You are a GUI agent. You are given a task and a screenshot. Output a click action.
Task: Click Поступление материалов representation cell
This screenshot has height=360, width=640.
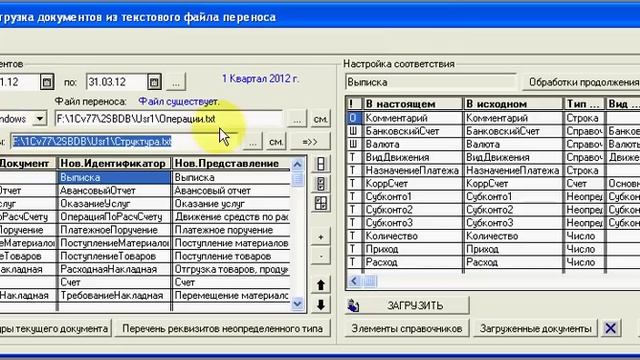231,243
